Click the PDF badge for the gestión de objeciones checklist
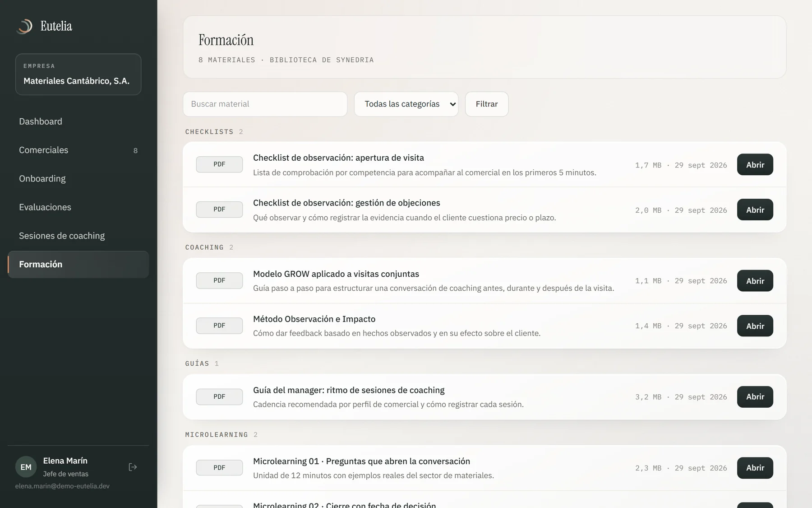This screenshot has width=812, height=508. click(219, 210)
